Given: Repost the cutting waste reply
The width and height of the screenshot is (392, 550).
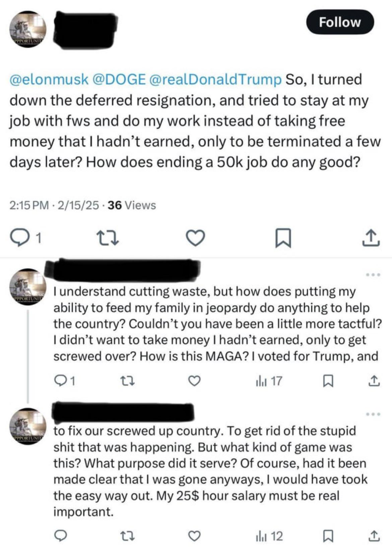Looking at the screenshot, I should pyautogui.click(x=129, y=379).
